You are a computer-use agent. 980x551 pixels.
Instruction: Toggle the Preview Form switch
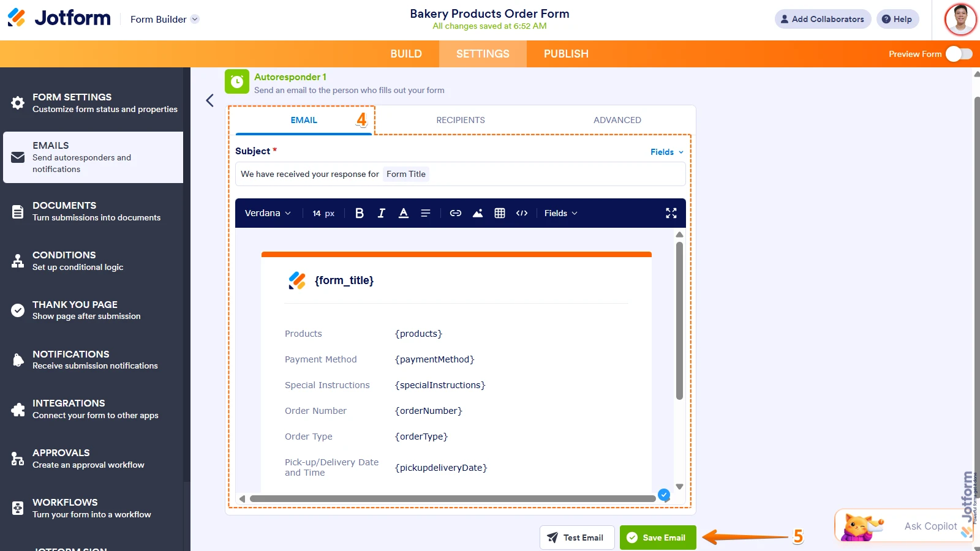(x=959, y=54)
